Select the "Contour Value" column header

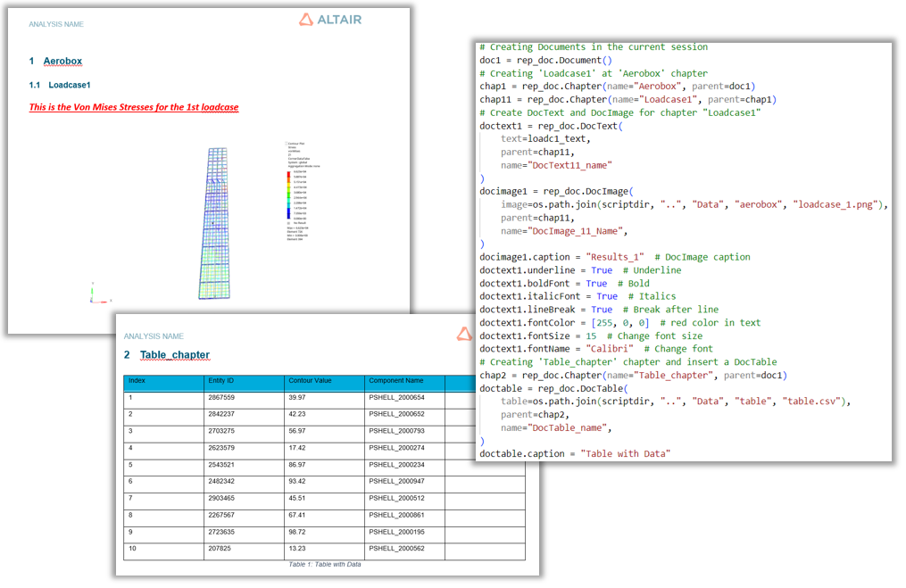(x=312, y=382)
